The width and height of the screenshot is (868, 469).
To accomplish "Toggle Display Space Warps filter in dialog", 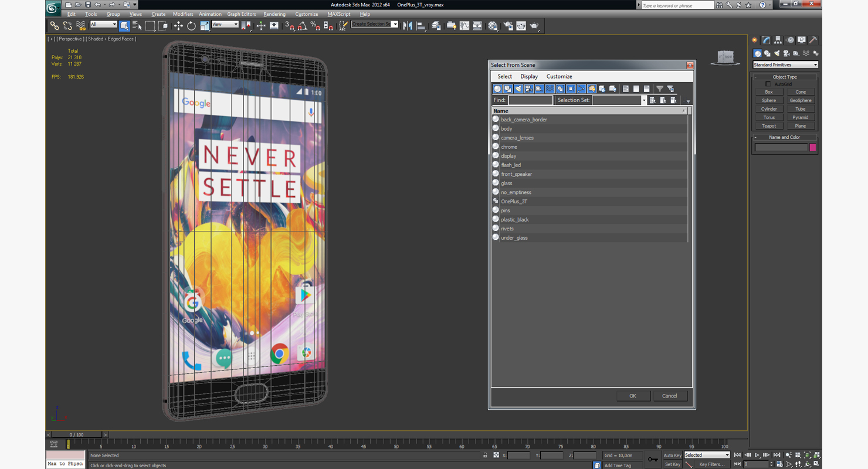I will pos(550,89).
